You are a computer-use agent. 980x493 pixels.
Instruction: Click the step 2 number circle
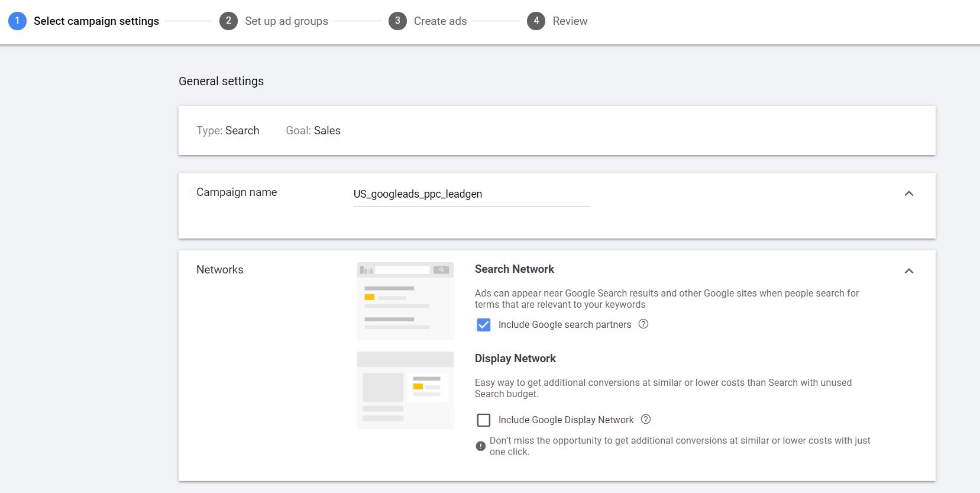tap(228, 21)
